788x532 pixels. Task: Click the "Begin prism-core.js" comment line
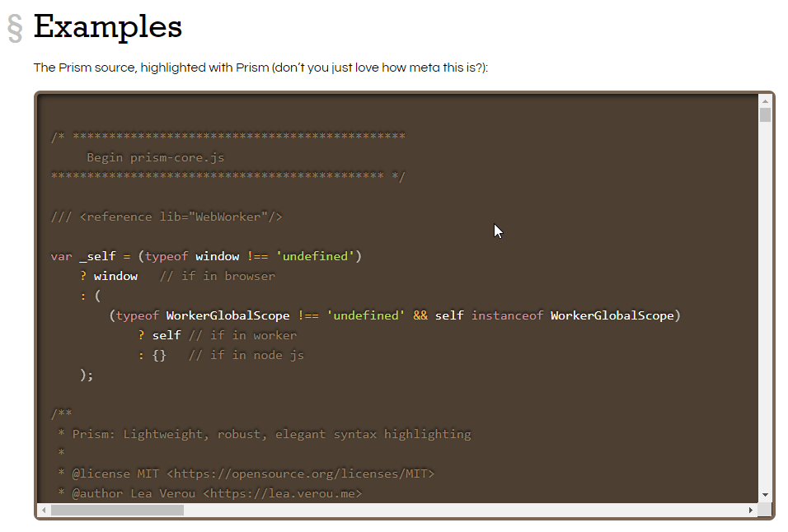[155, 157]
